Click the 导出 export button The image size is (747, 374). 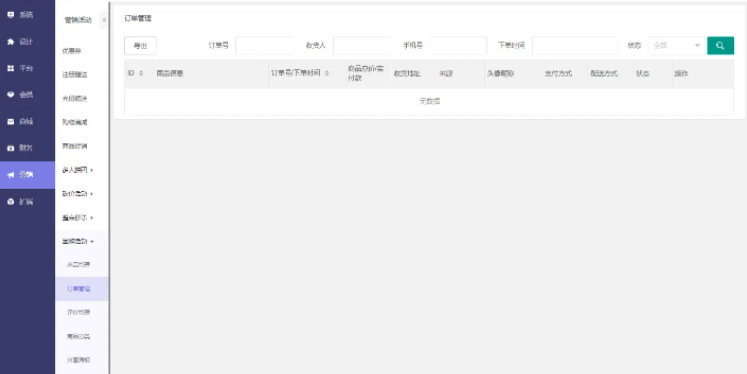click(141, 46)
